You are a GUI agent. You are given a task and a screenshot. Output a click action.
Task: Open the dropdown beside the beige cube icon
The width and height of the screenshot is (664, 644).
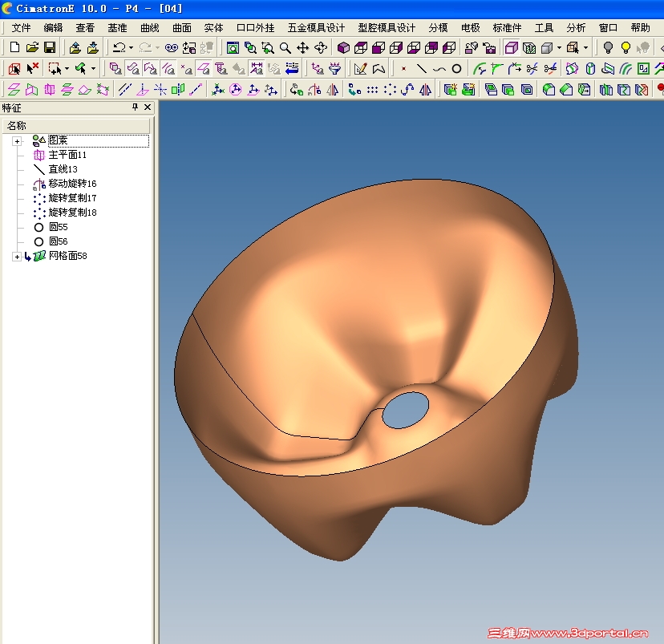(x=585, y=48)
